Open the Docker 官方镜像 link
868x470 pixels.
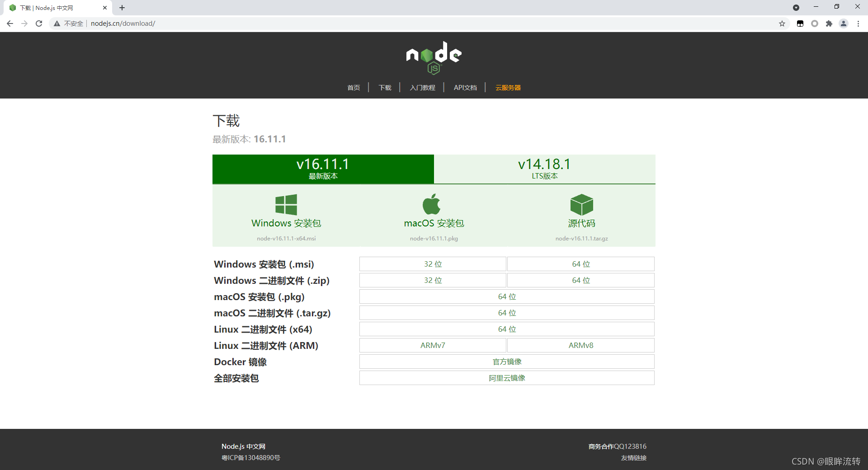[507, 362]
